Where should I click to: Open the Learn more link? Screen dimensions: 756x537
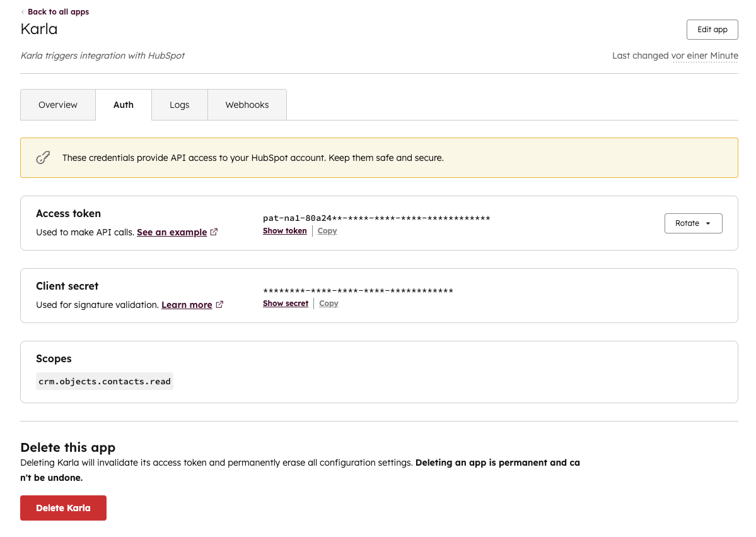(187, 304)
